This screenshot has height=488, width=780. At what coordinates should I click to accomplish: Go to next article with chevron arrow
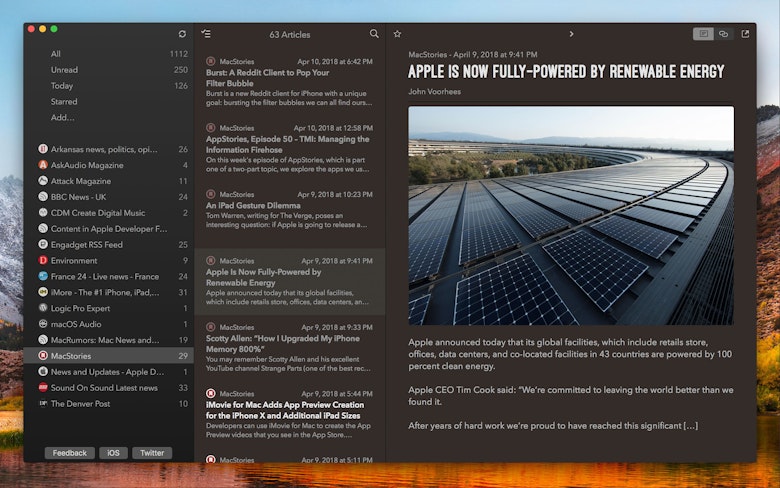pyautogui.click(x=571, y=34)
